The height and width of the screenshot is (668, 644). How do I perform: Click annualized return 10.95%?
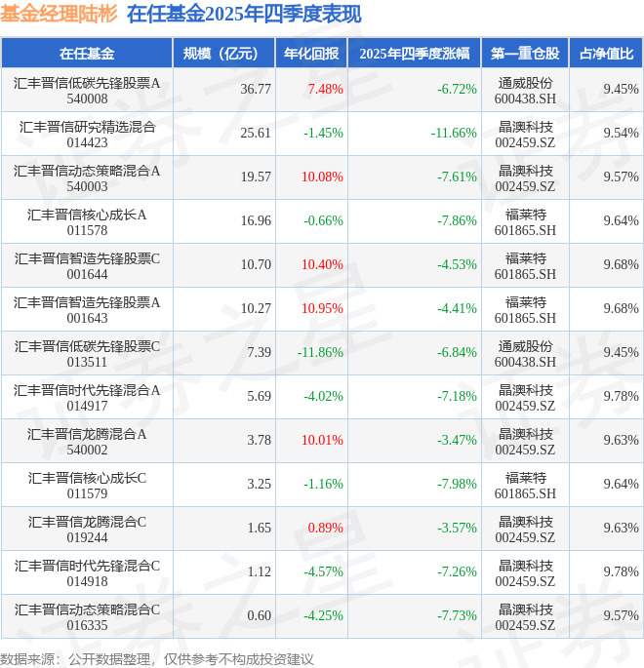tap(322, 308)
